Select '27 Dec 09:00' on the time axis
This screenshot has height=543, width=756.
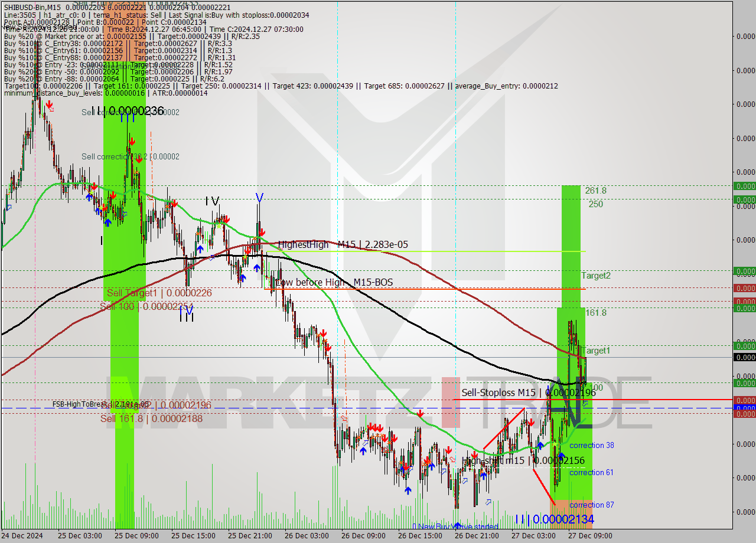coord(589,536)
